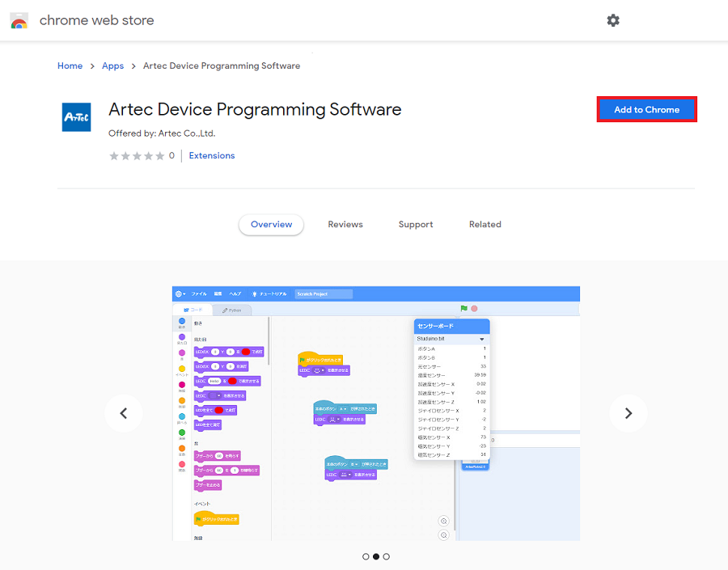
Task: Click the Apps breadcrumb link
Action: [112, 66]
